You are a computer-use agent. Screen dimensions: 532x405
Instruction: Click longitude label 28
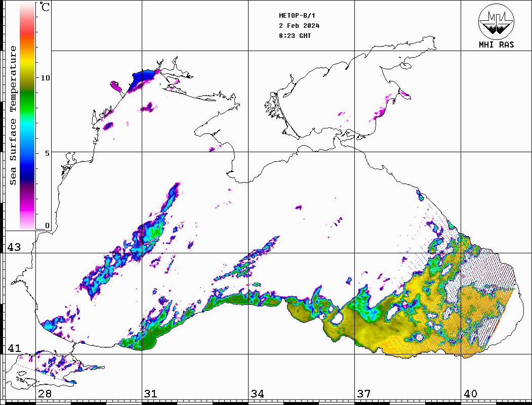45,393
